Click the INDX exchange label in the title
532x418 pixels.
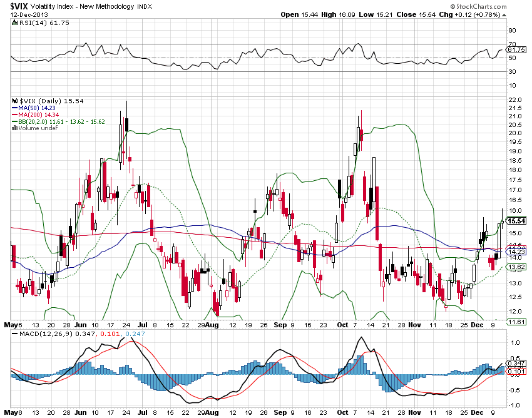click(145, 6)
